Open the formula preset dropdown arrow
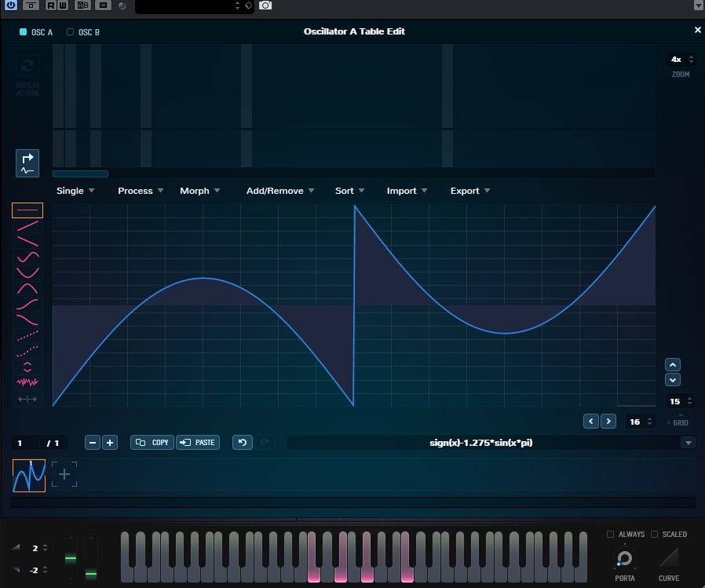 (x=688, y=442)
